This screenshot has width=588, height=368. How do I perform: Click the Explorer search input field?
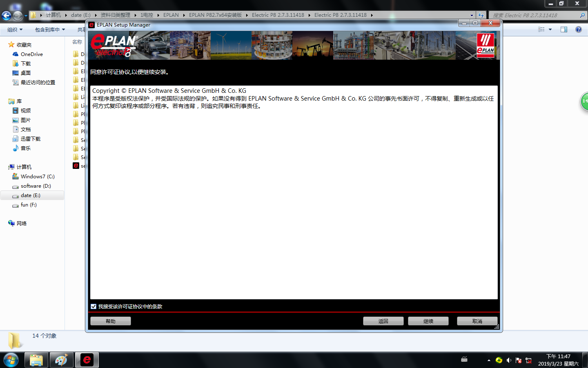tap(535, 15)
